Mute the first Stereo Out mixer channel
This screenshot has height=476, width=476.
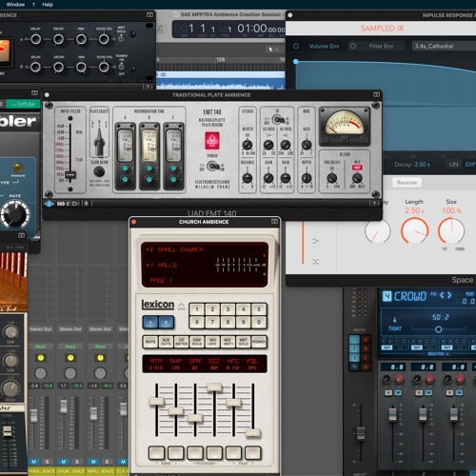[34, 462]
